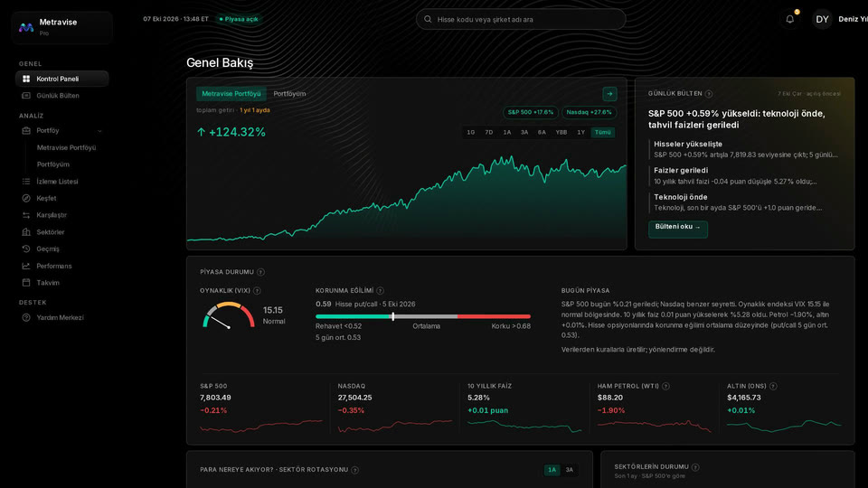Open Kontrol Paneli grid icon
Image resolution: width=868 pixels, height=488 pixels.
pyautogui.click(x=26, y=79)
